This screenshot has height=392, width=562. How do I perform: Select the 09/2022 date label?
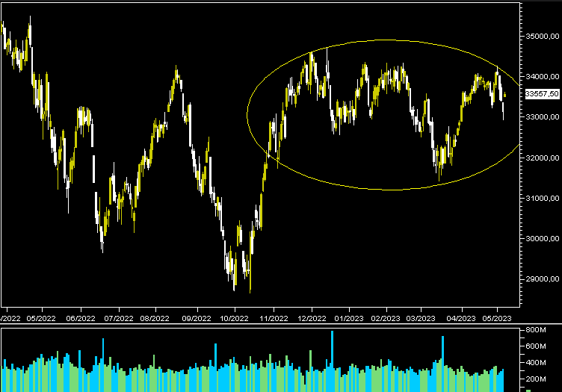pyautogui.click(x=197, y=318)
